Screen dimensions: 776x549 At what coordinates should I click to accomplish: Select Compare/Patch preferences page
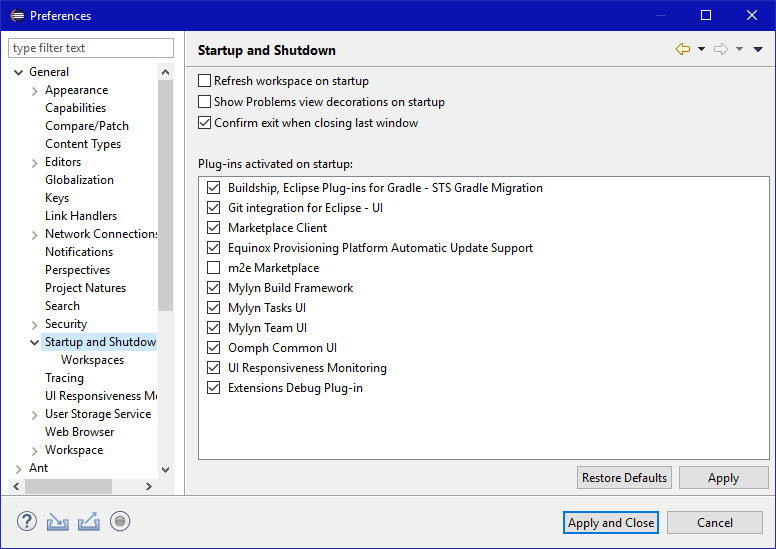(87, 126)
